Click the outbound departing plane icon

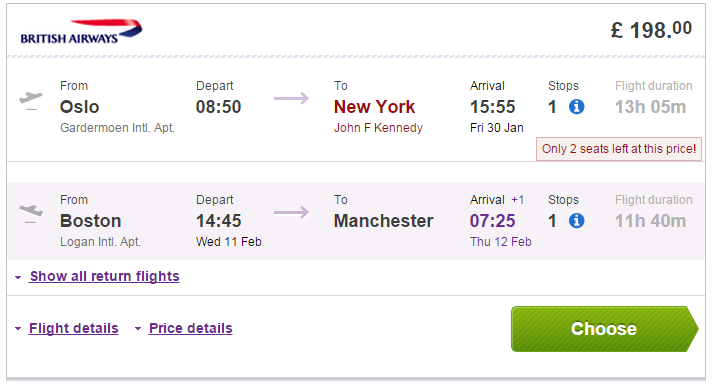click(x=31, y=101)
